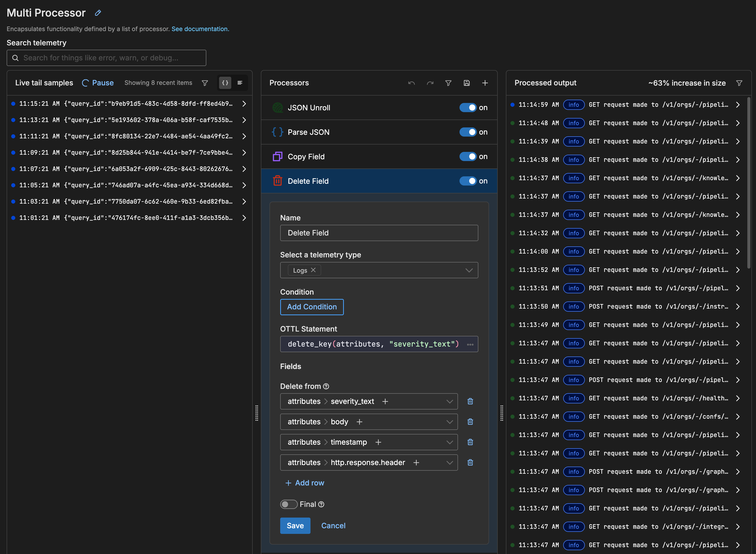This screenshot has width=756, height=554.
Task: Open the filter for Processed output
Action: pyautogui.click(x=740, y=83)
